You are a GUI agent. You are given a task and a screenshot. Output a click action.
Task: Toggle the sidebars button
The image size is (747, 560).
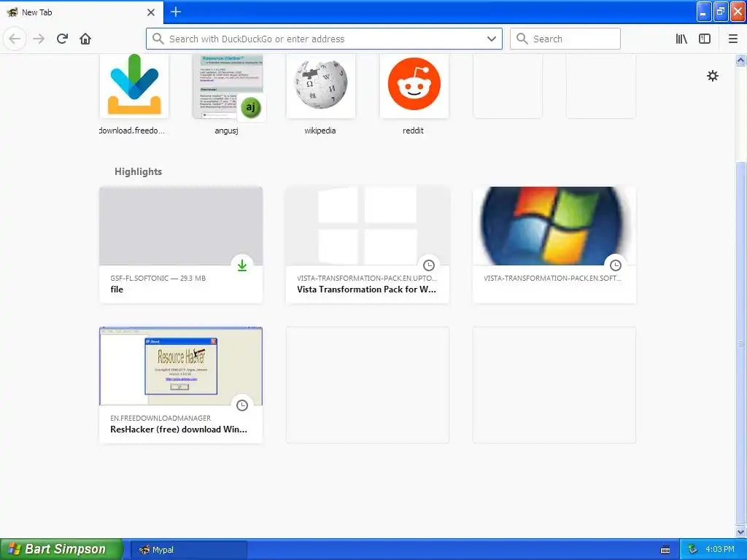[705, 39]
